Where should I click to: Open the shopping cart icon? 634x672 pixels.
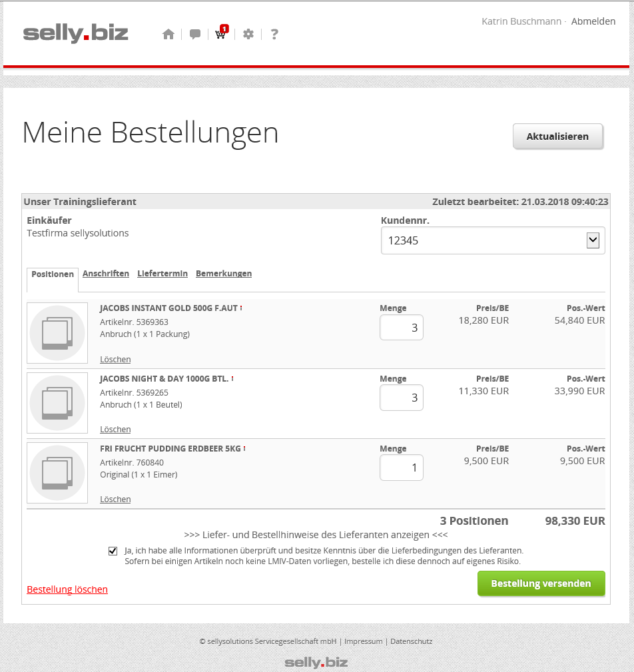(x=220, y=35)
